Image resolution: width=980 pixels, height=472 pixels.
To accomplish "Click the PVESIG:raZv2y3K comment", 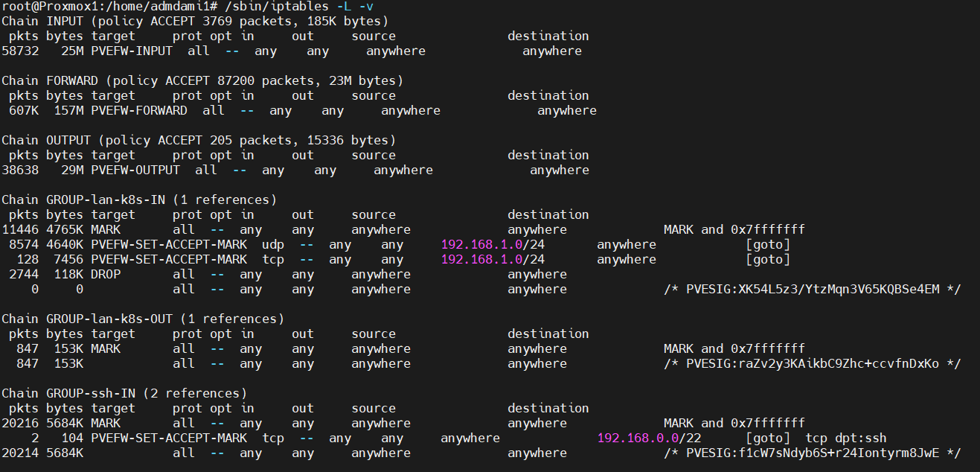I will coord(813,363).
